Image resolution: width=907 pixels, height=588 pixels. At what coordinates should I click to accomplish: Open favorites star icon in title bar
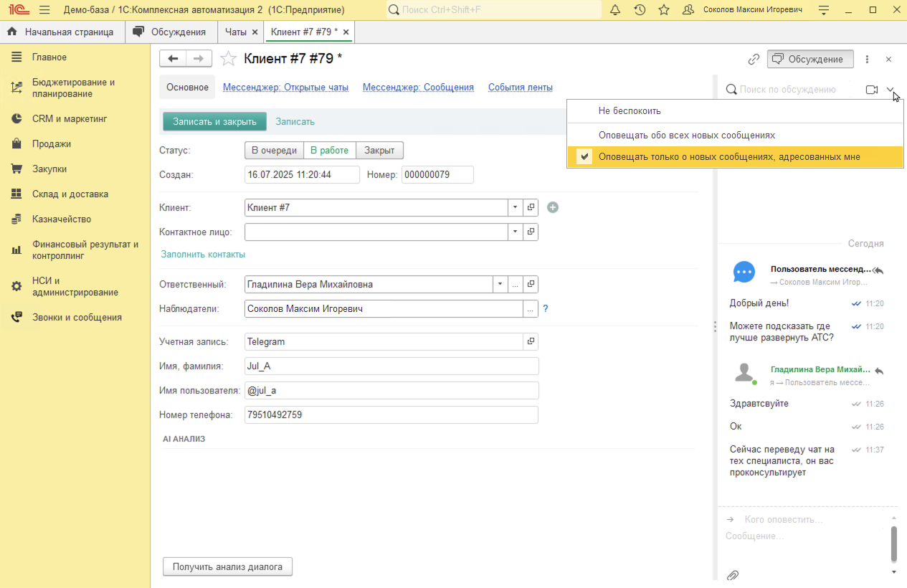[664, 10]
